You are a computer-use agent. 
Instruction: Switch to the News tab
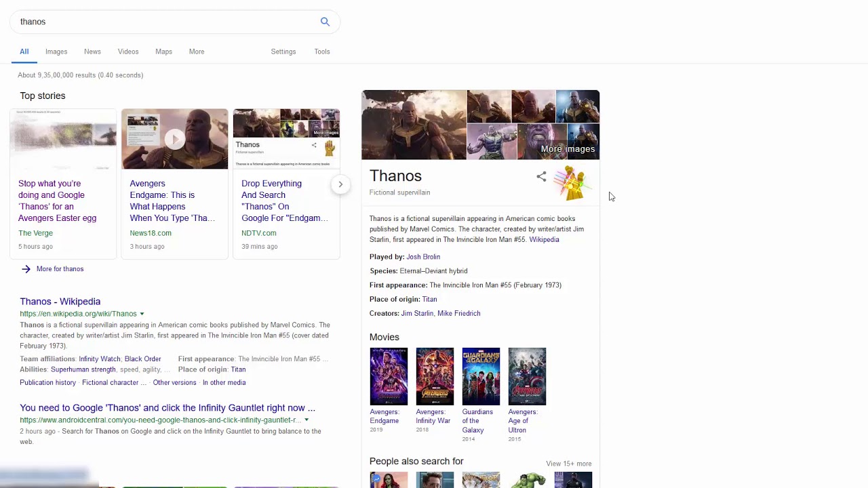pos(92,52)
